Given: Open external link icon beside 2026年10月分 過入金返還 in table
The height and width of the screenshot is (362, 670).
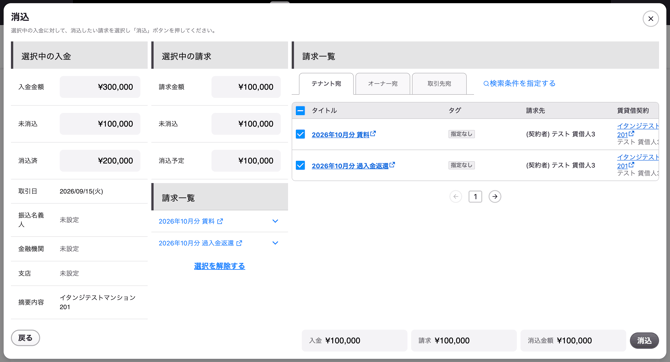Looking at the screenshot, I should (392, 165).
